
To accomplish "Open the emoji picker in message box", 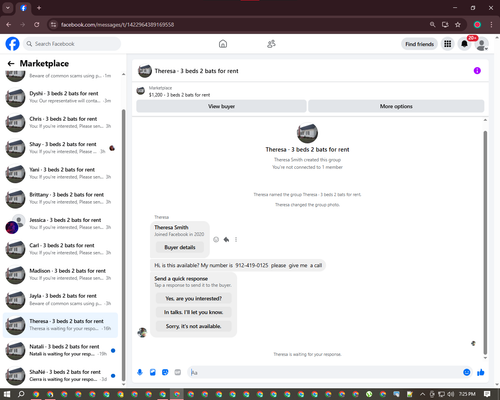I will (467, 372).
